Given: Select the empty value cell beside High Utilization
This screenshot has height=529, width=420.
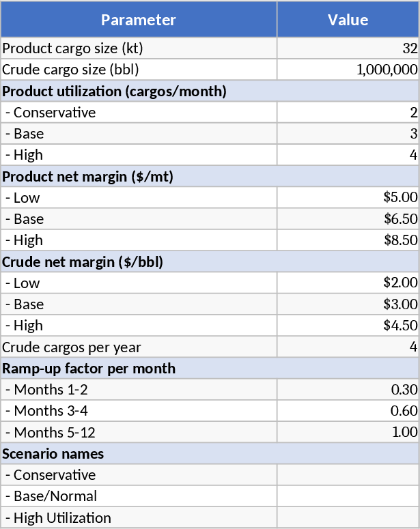Looking at the screenshot, I should pyautogui.click(x=348, y=517).
